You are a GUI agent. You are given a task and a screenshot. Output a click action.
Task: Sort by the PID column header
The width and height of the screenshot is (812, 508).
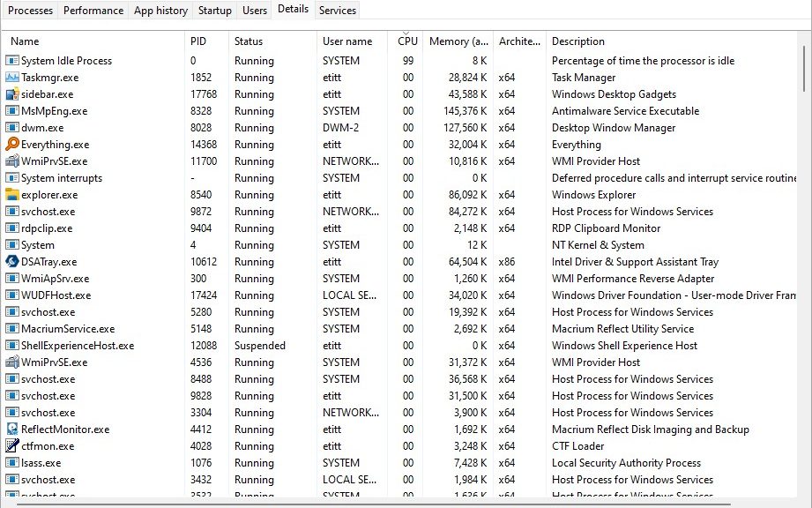(x=206, y=41)
